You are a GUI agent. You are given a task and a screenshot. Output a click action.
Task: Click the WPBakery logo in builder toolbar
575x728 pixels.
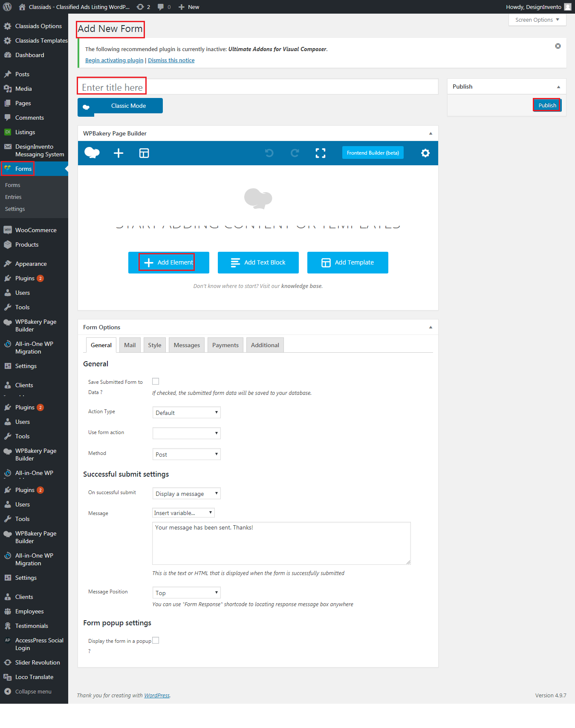click(x=92, y=153)
